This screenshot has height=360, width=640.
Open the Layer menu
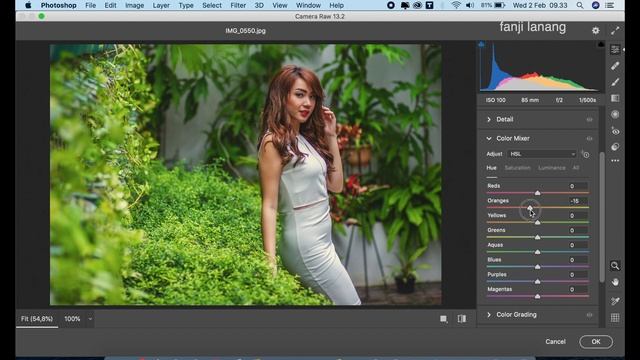[x=161, y=5]
